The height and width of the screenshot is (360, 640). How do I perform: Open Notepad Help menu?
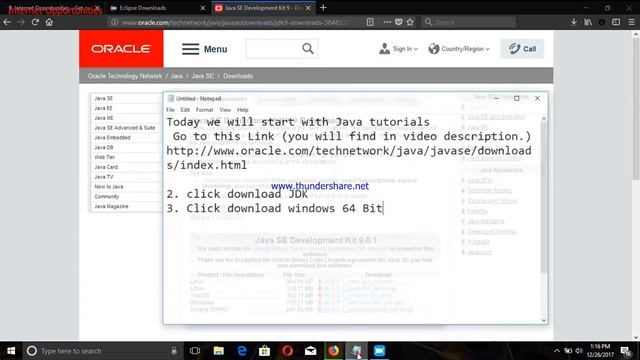[x=242, y=110]
